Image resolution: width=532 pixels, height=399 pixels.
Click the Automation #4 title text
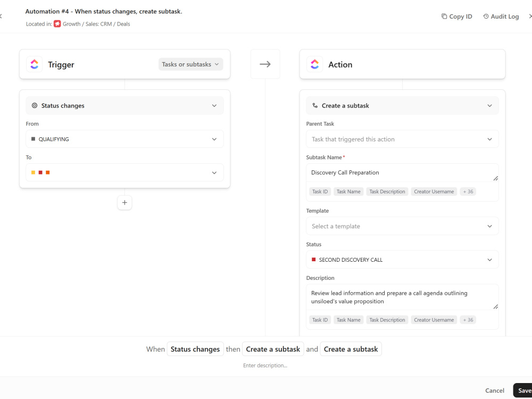tap(104, 11)
